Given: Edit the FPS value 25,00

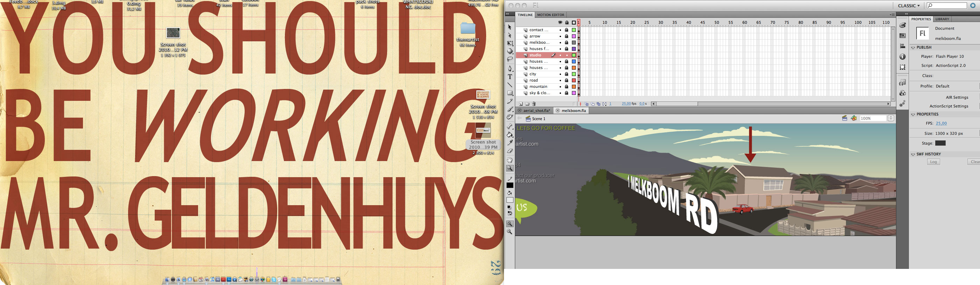Looking at the screenshot, I should click(941, 124).
